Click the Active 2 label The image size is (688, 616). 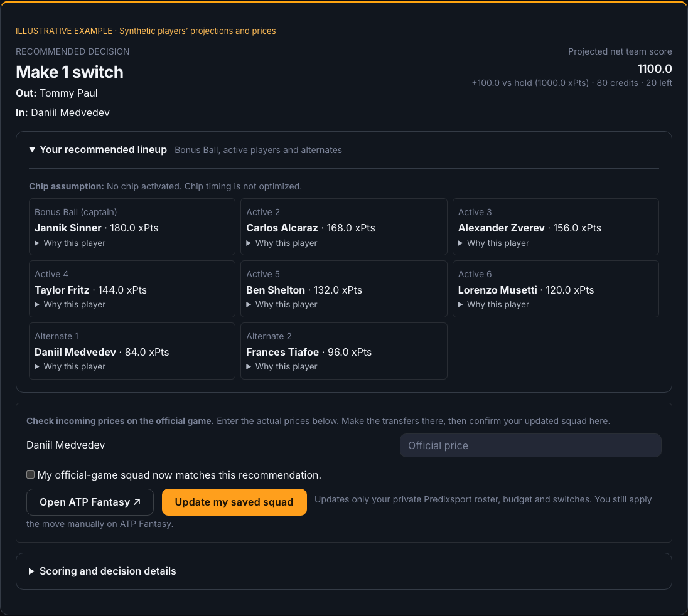(263, 212)
